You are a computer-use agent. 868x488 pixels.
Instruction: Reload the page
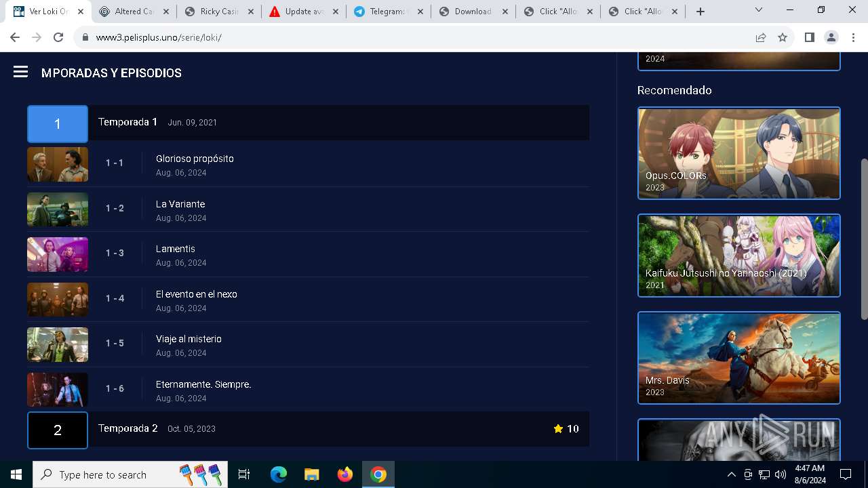click(58, 37)
